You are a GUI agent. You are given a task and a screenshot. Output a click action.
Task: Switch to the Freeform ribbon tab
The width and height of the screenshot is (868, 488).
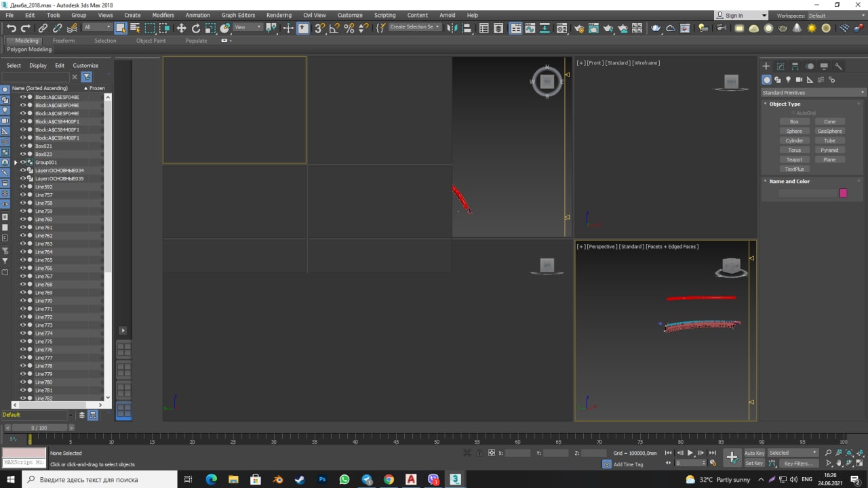point(64,41)
